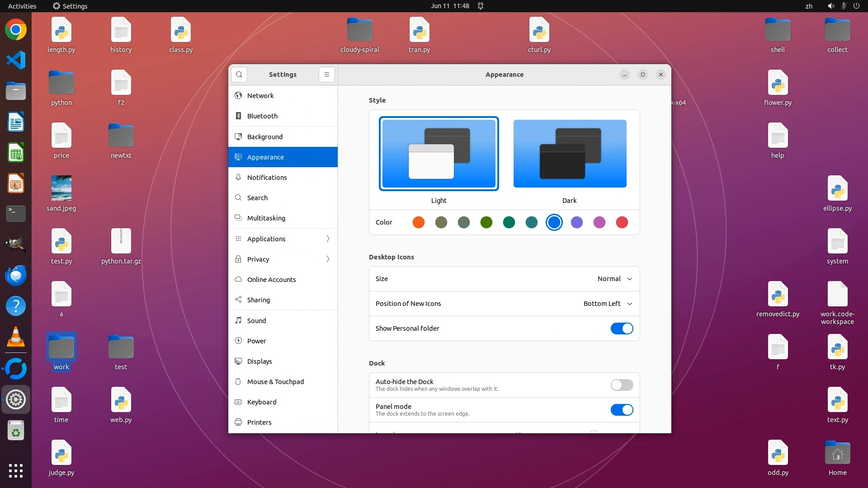Click the volume icon in top bar
Screen dimensions: 868x488
click(x=830, y=6)
